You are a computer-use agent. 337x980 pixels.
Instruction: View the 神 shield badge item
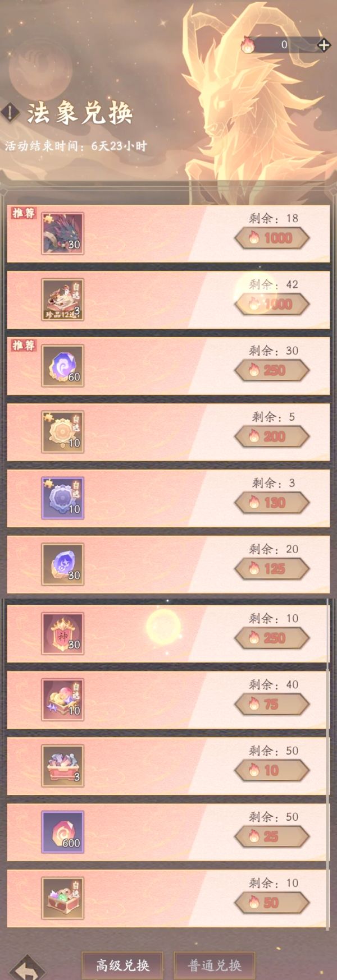[63, 633]
